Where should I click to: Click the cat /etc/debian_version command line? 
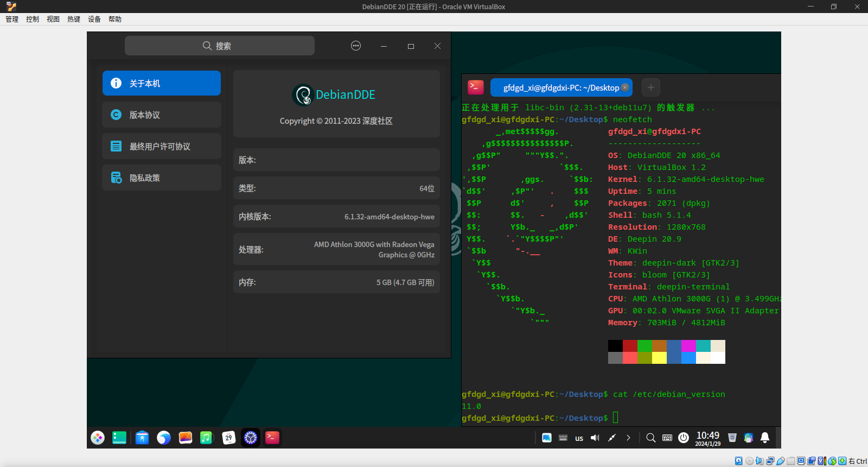pos(669,394)
